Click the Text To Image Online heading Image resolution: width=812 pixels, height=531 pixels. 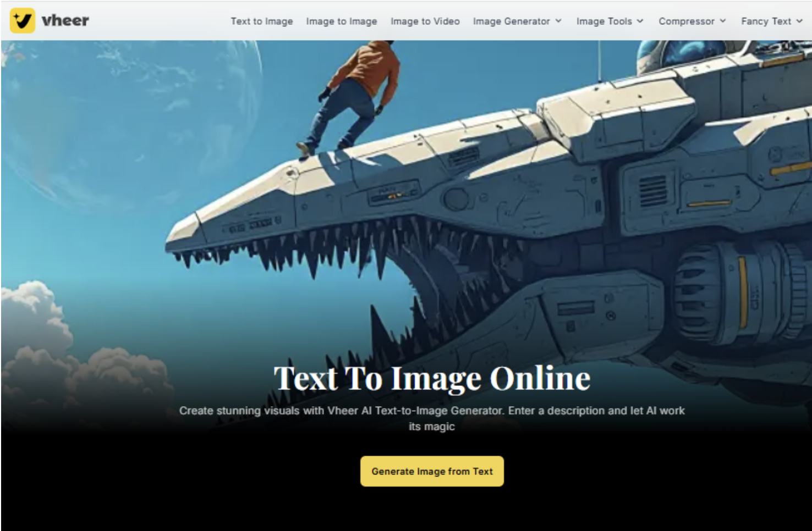click(x=432, y=378)
